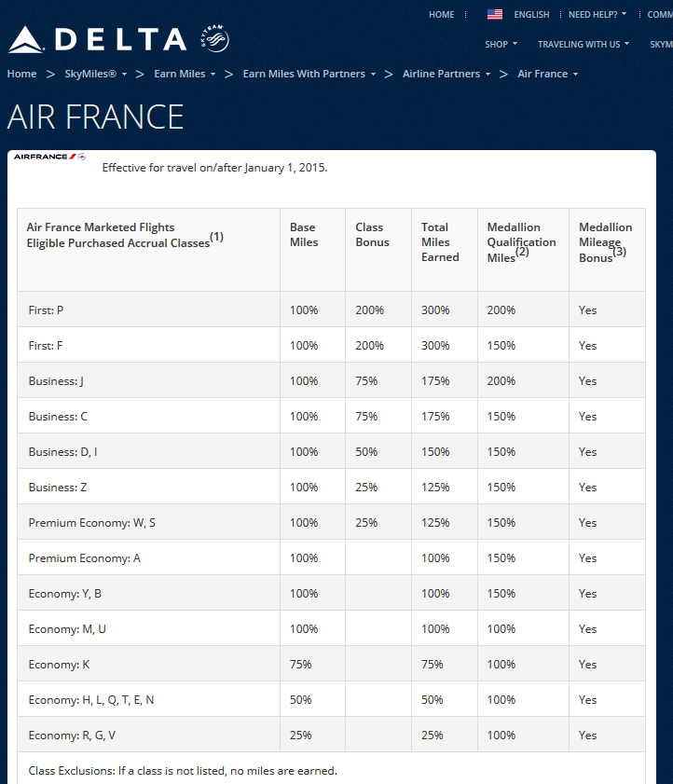
Task: Click the Air France logo
Action: [39, 157]
